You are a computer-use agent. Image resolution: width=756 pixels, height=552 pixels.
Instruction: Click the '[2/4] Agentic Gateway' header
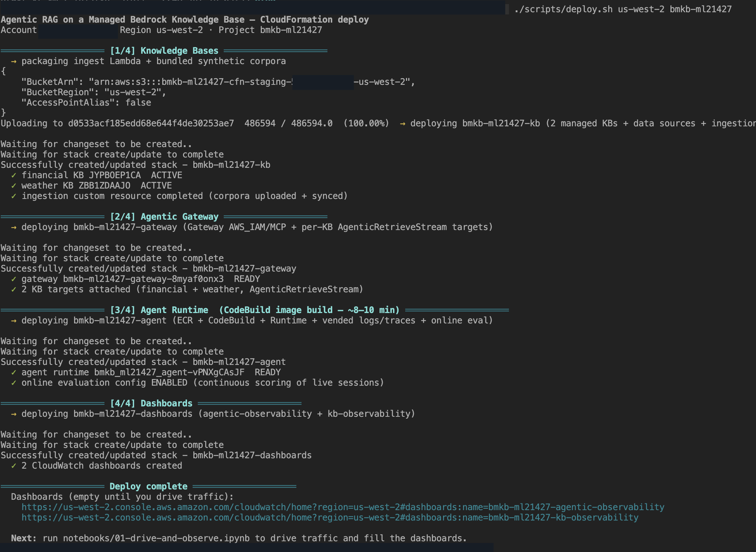(x=164, y=217)
